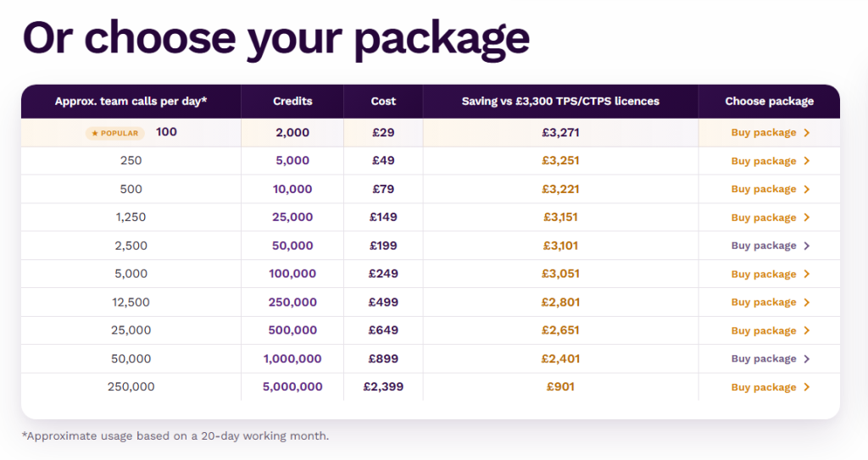Click the arrow icon in the £199 row

[x=807, y=246]
